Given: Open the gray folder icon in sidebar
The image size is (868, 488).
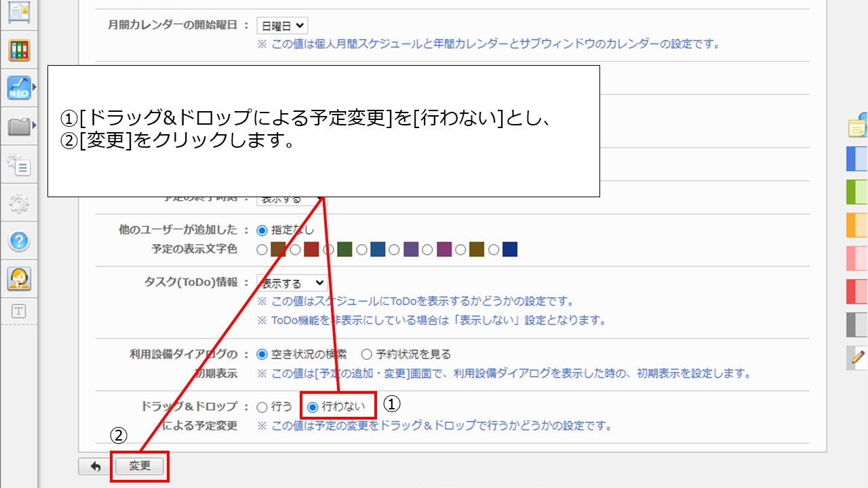Looking at the screenshot, I should click(x=19, y=126).
